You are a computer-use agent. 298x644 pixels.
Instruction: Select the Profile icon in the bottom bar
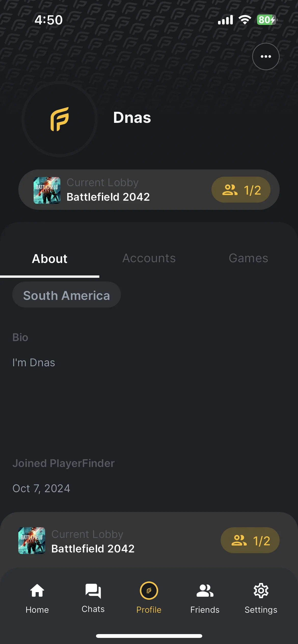(149, 591)
